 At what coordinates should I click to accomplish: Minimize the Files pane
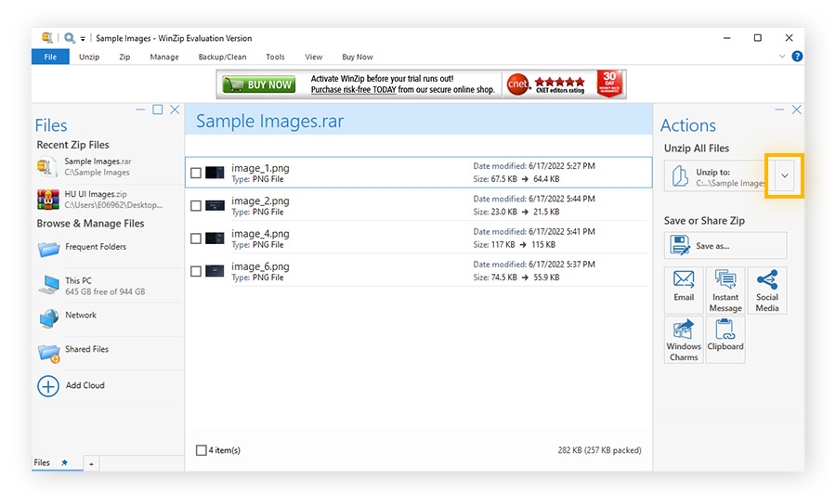[x=140, y=110]
